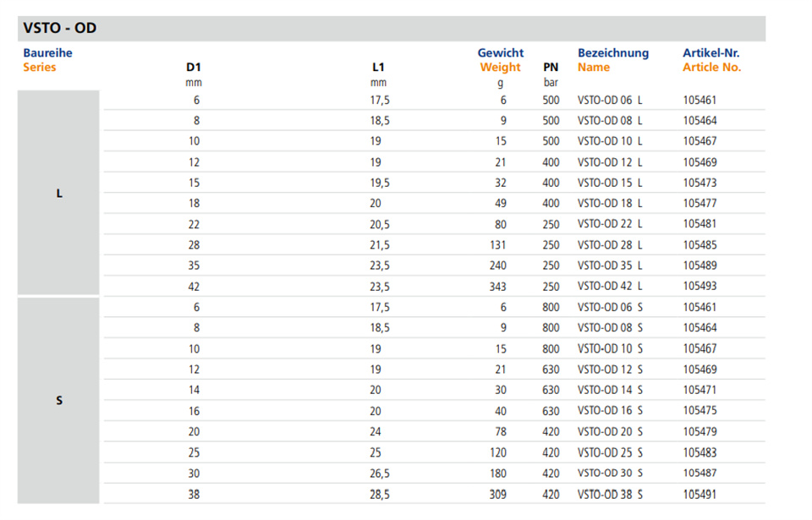Click the VSTO - OD table title
The width and height of the screenshot is (812, 520).
coord(59,28)
